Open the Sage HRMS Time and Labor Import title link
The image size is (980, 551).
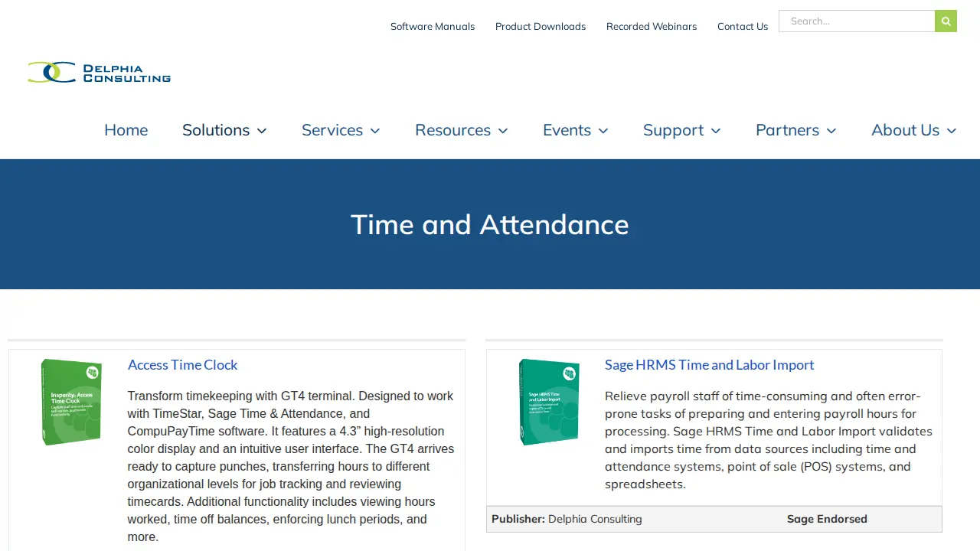(x=709, y=365)
